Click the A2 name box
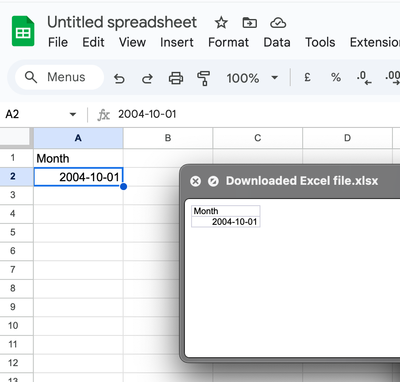Image resolution: width=400 pixels, height=382 pixels. [x=12, y=114]
